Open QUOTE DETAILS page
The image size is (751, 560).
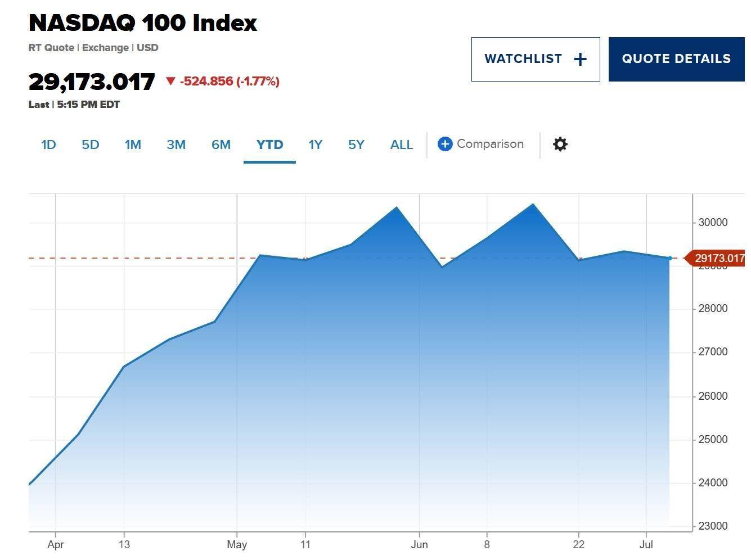pos(676,59)
